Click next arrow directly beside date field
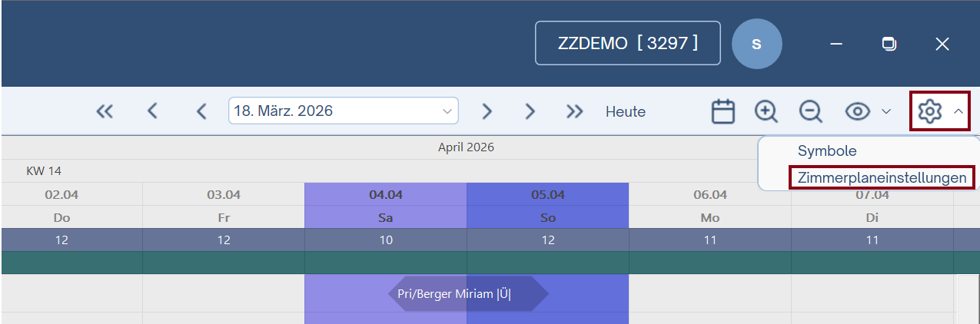Image resolution: width=980 pixels, height=324 pixels. (x=487, y=111)
